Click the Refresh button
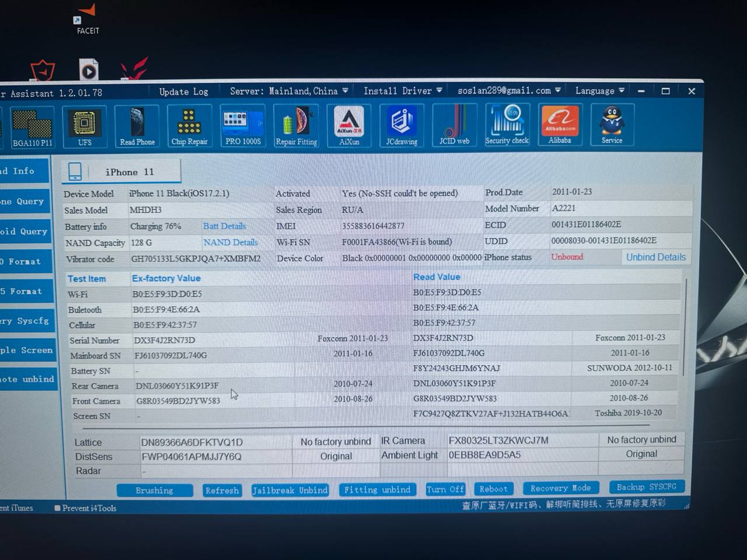747x560 pixels. [x=222, y=491]
